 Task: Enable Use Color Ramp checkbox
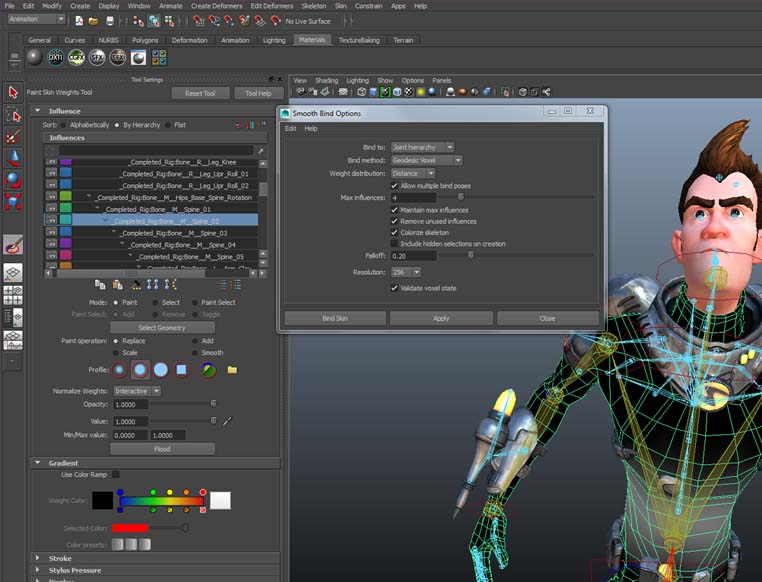(x=116, y=474)
